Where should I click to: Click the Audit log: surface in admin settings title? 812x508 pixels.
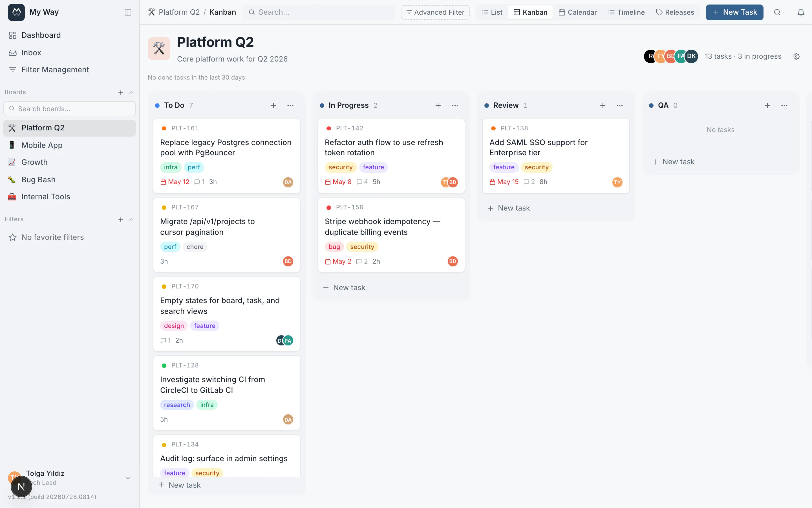(224, 459)
